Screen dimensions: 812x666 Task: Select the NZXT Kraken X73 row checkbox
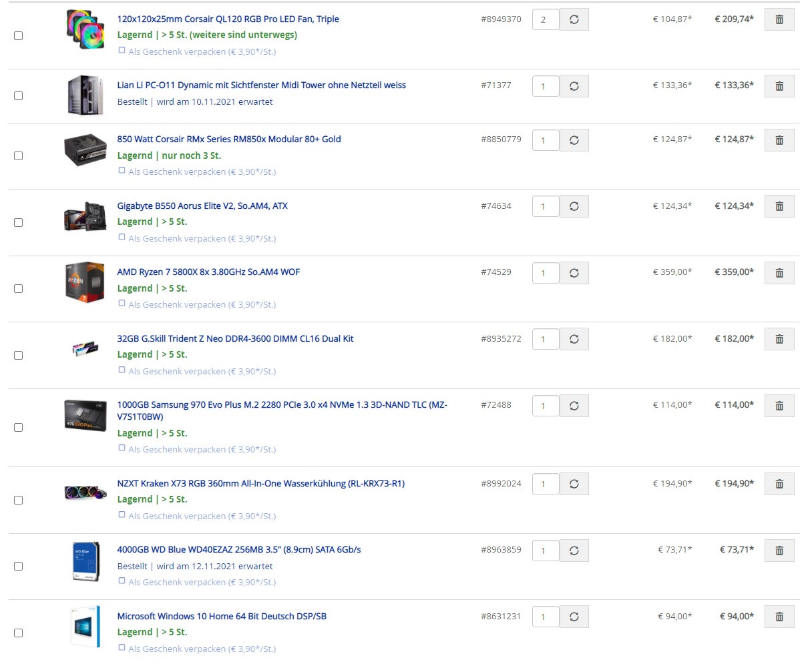point(19,500)
